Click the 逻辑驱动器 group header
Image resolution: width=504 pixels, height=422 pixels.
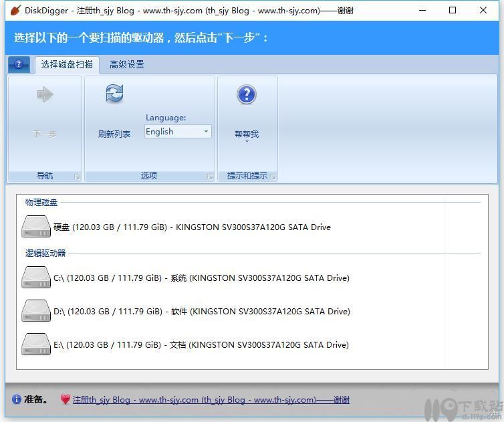click(x=45, y=253)
